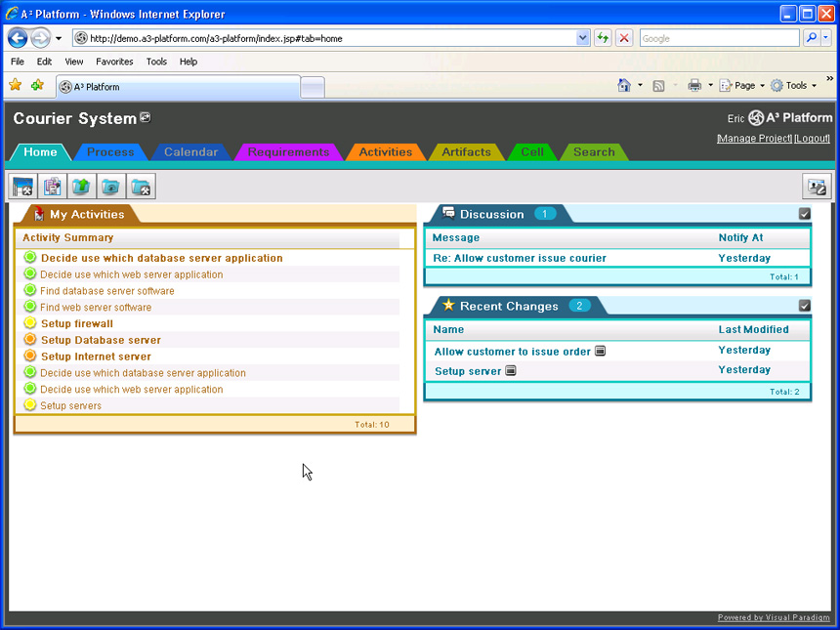
Task: Open the Page menu dropdown
Action: pos(741,85)
